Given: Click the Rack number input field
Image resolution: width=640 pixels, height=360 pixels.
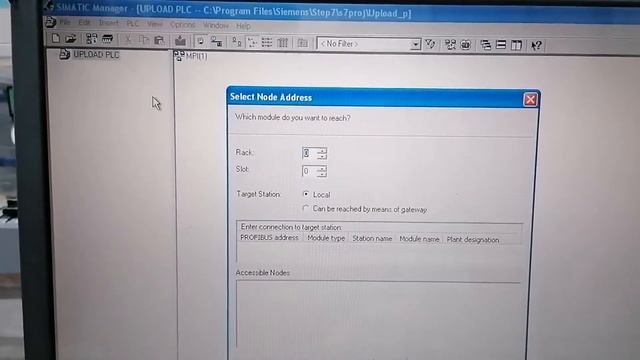Looking at the screenshot, I should point(309,153).
